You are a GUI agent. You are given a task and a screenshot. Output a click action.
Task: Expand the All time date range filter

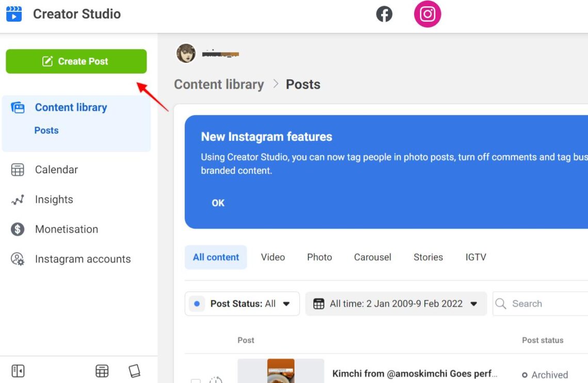(396, 304)
